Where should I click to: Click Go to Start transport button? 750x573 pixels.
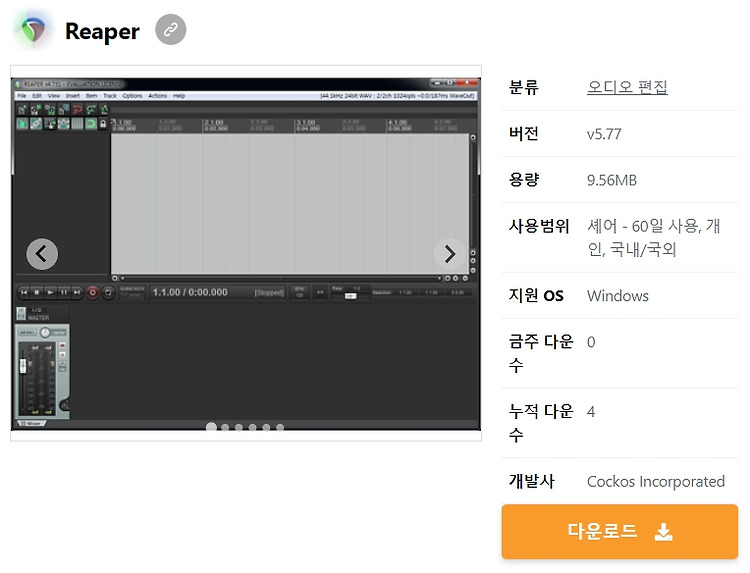click(24, 292)
